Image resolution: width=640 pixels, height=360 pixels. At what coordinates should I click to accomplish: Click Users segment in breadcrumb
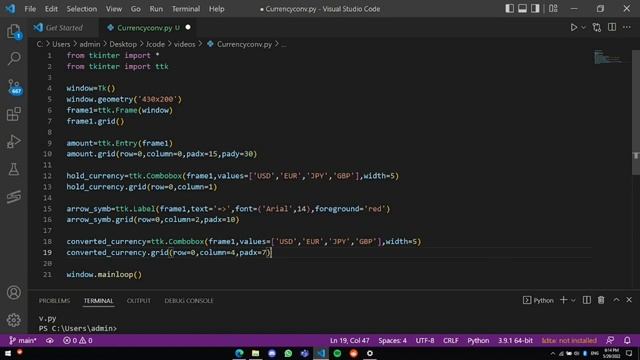click(x=61, y=44)
